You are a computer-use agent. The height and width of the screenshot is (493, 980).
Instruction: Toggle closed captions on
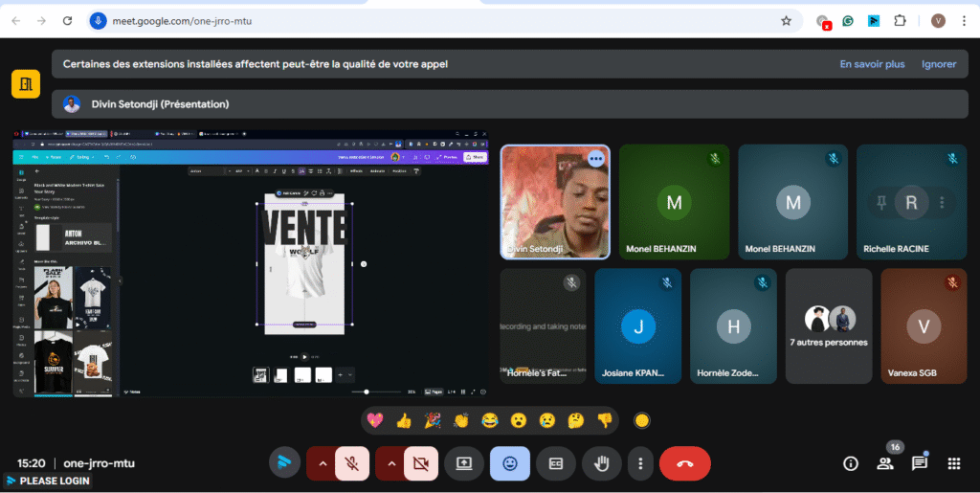556,463
